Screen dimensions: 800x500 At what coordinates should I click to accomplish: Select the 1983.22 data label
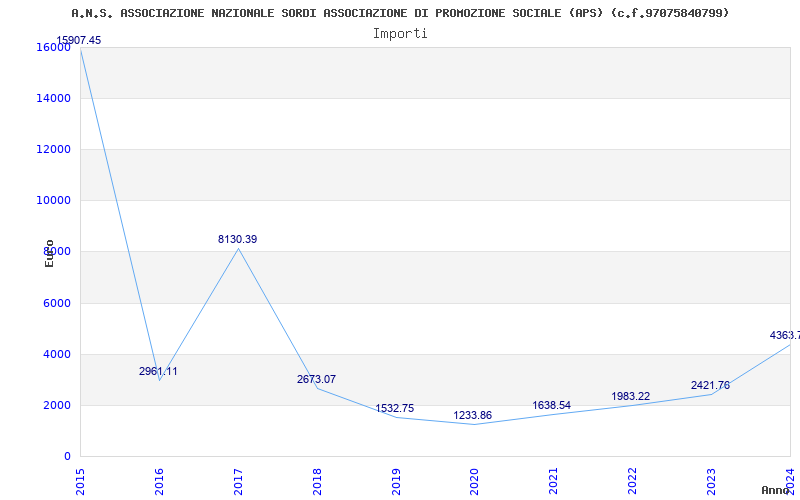point(630,396)
